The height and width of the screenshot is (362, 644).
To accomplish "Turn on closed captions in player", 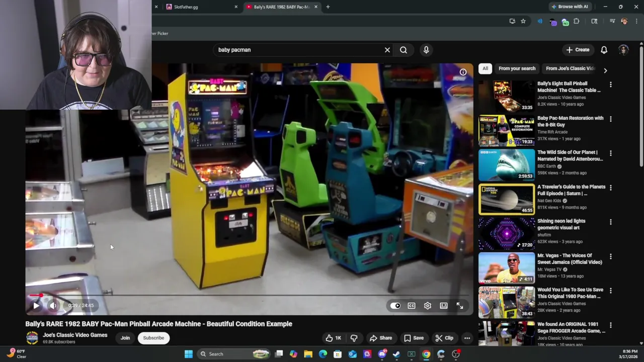I will pyautogui.click(x=412, y=306).
